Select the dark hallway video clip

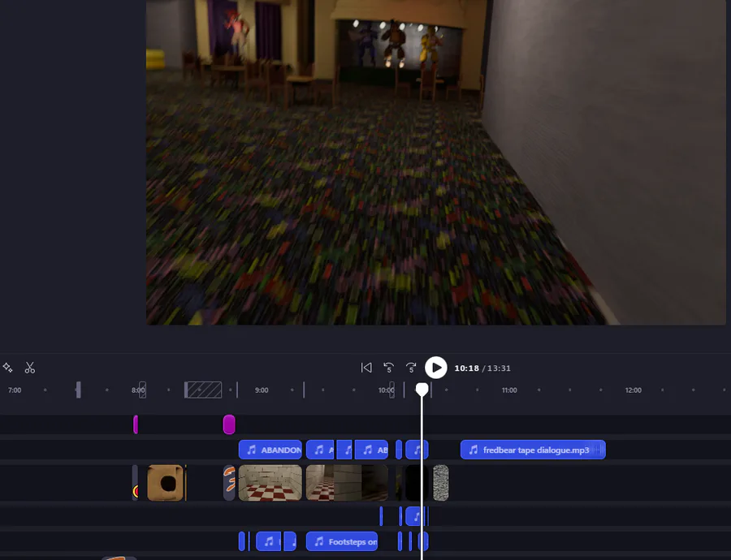click(347, 483)
